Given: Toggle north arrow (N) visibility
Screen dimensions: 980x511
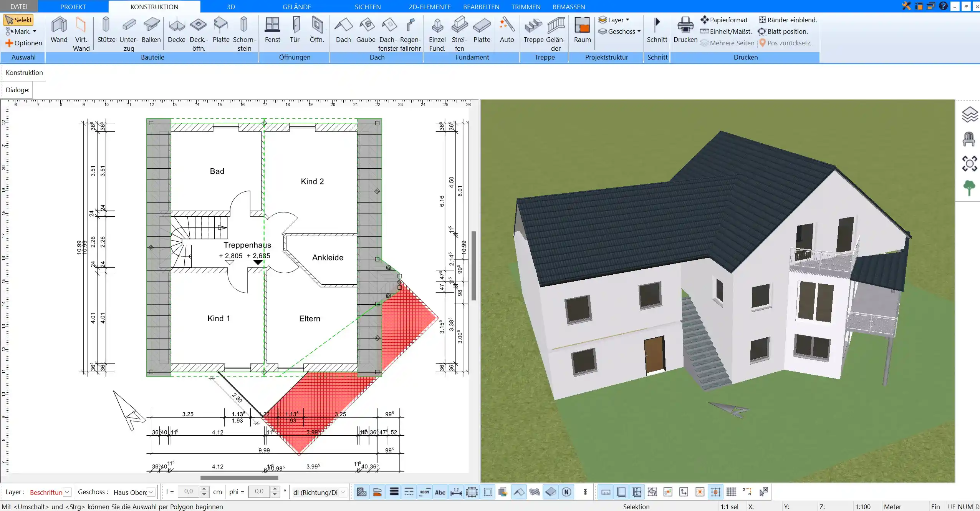Looking at the screenshot, I should 566,492.
